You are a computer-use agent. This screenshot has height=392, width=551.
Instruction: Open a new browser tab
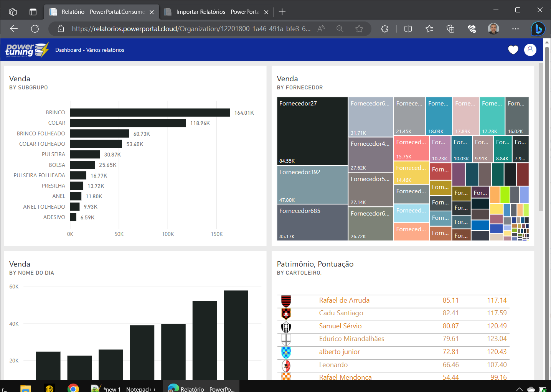tap(282, 12)
